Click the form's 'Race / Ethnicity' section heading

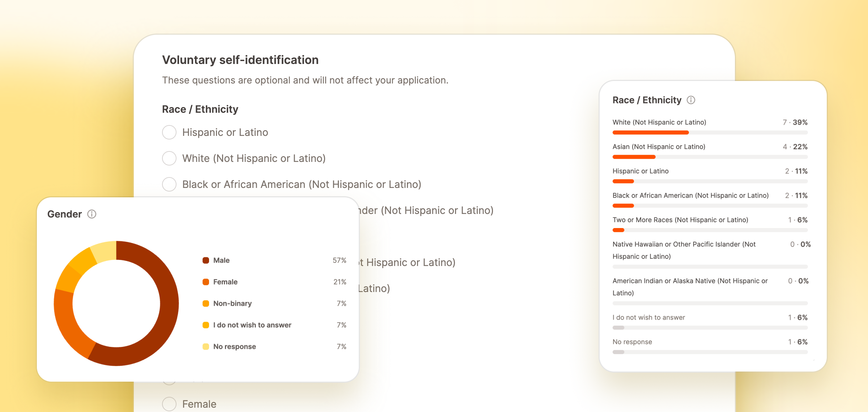(200, 109)
